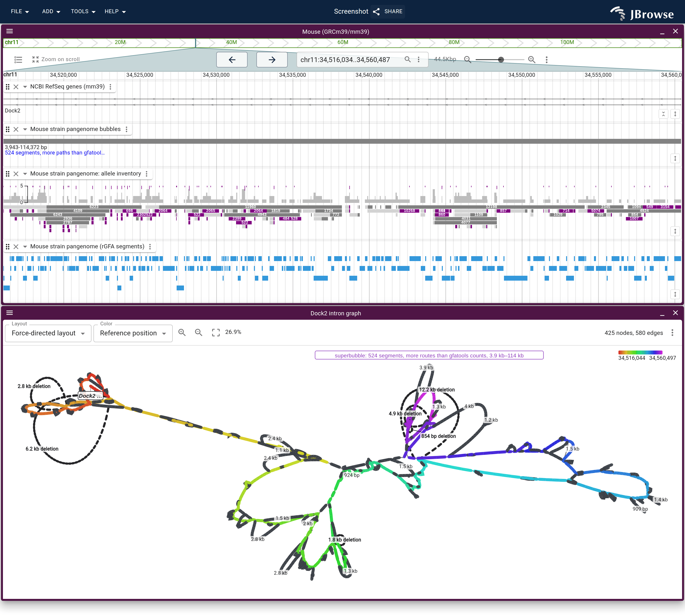
Task: Grab pangenome bubbles track drag handle
Action: (x=7, y=129)
